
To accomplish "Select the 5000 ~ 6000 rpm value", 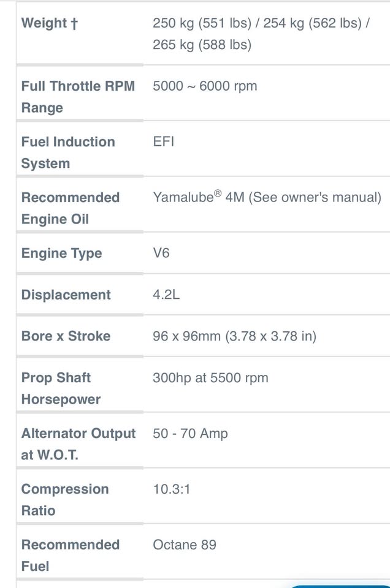I will point(205,86).
